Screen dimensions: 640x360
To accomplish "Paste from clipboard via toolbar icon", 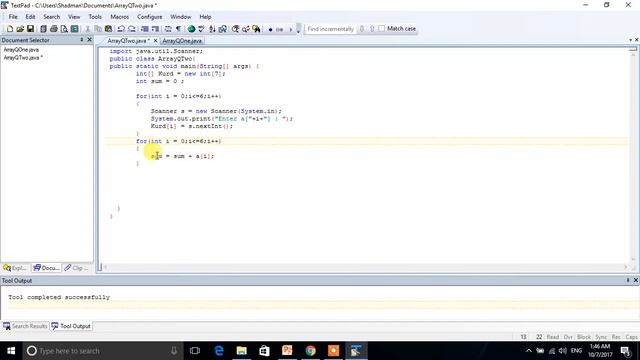I will click(109, 29).
